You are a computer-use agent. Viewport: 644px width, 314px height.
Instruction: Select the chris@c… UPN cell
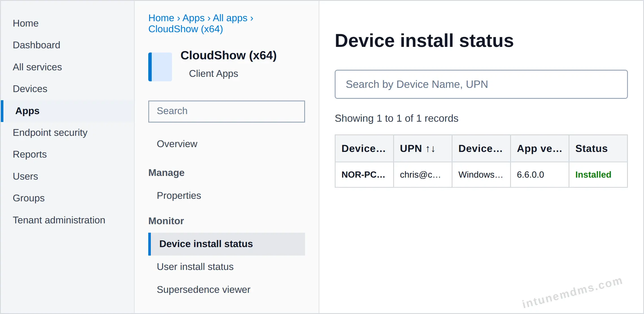pos(423,175)
